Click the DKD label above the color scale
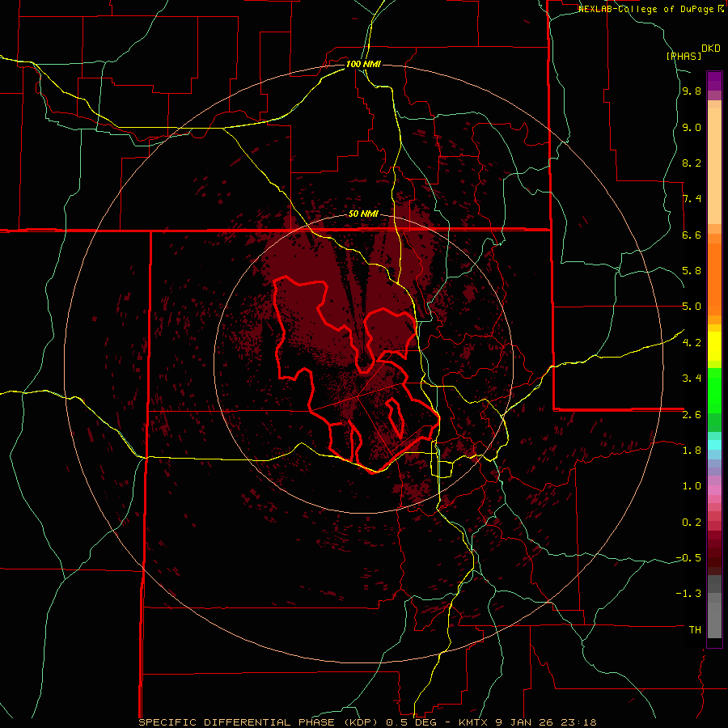 pyautogui.click(x=711, y=49)
